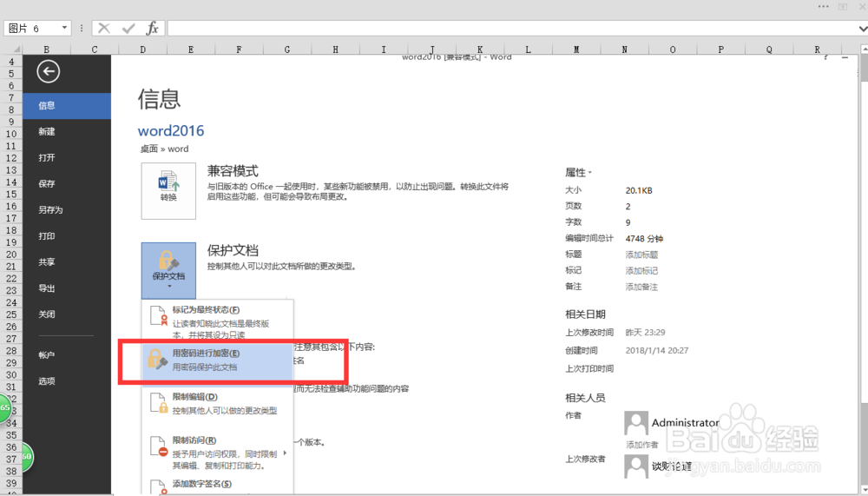Click the word2016 document title
868x496 pixels.
click(x=170, y=131)
